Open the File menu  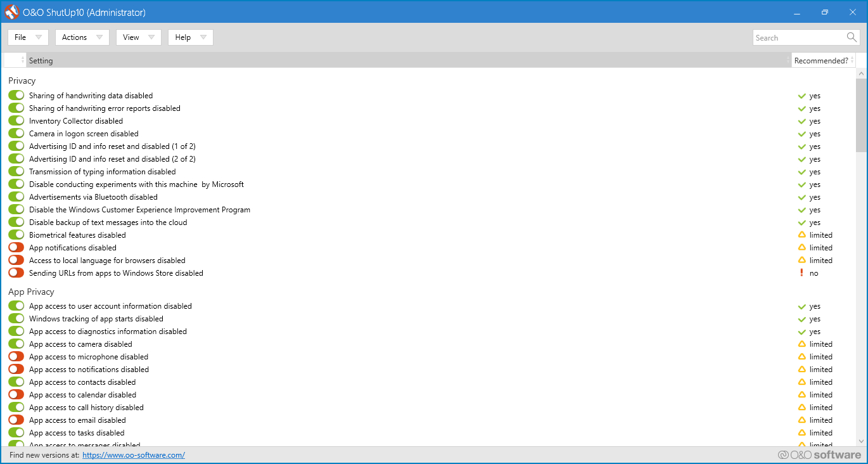28,37
